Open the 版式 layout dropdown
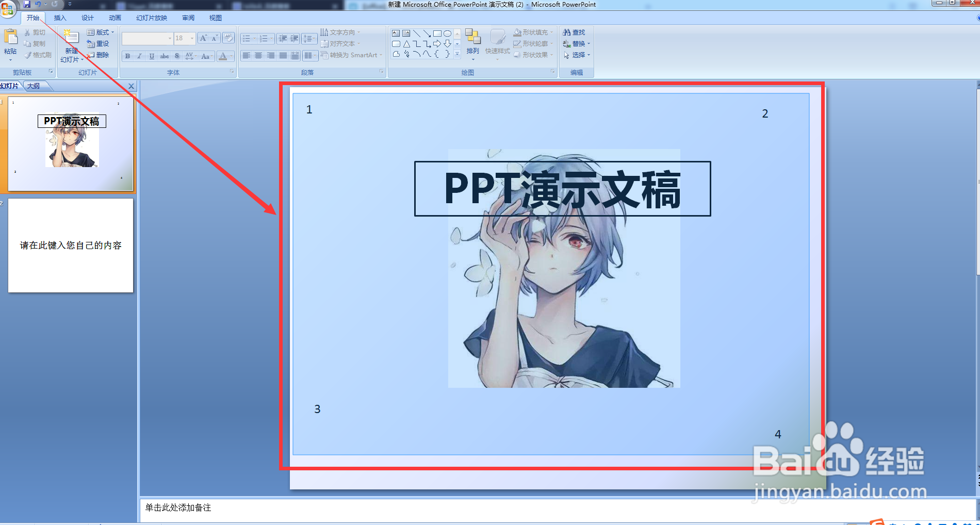980x525 pixels. 101,32
